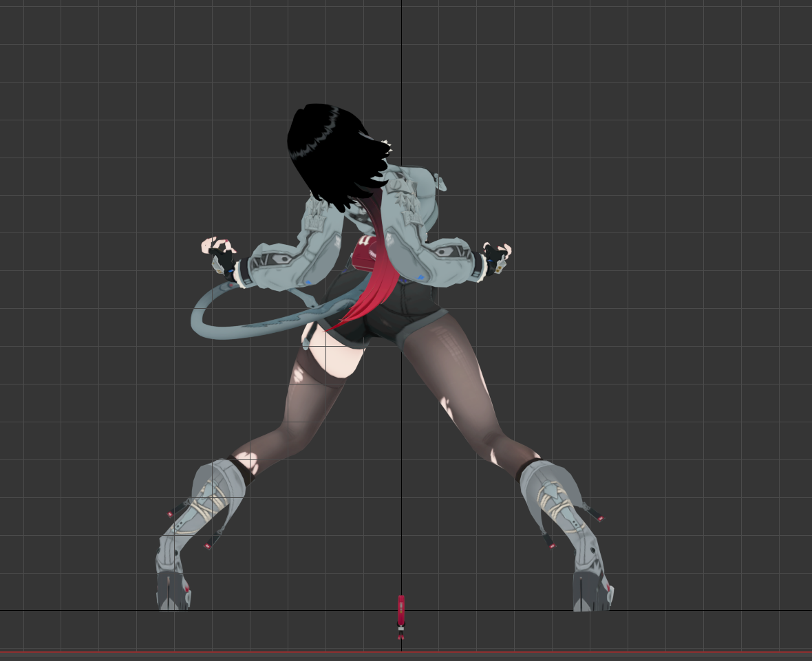Click the exposed skin on the left thigh
812x661 pixels.
(336, 361)
